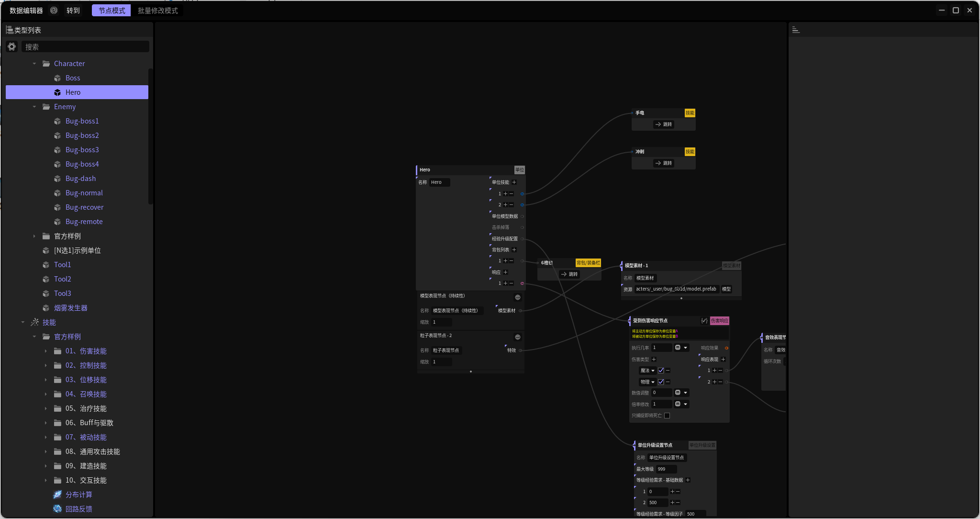Uncheck the 物理 damage type checkbox
Screen dimensions: 980x519
(x=661, y=382)
